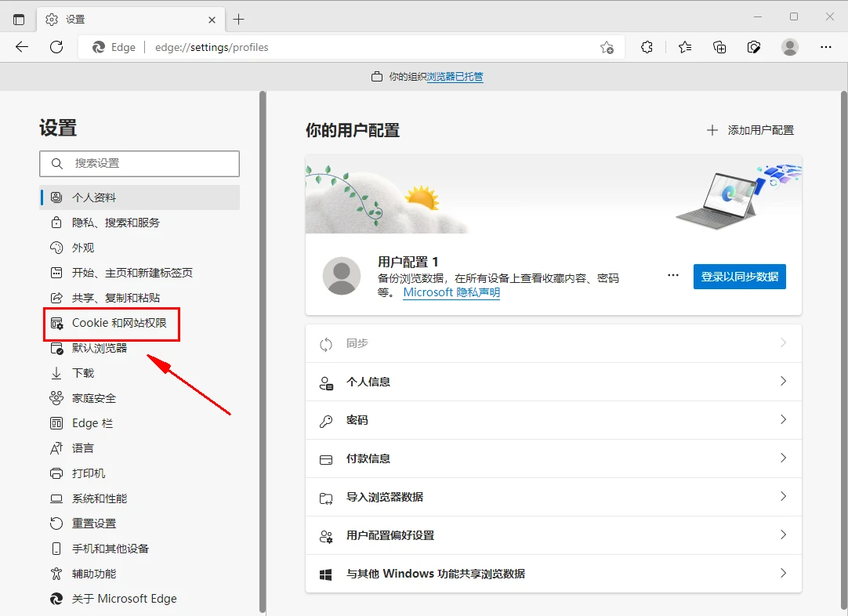Click the 付款信息 card icon
Image resolution: width=848 pixels, height=616 pixels.
[326, 460]
